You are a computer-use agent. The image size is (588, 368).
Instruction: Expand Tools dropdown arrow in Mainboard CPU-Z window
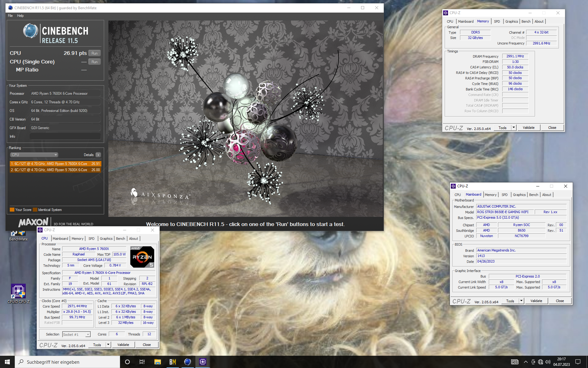click(521, 301)
